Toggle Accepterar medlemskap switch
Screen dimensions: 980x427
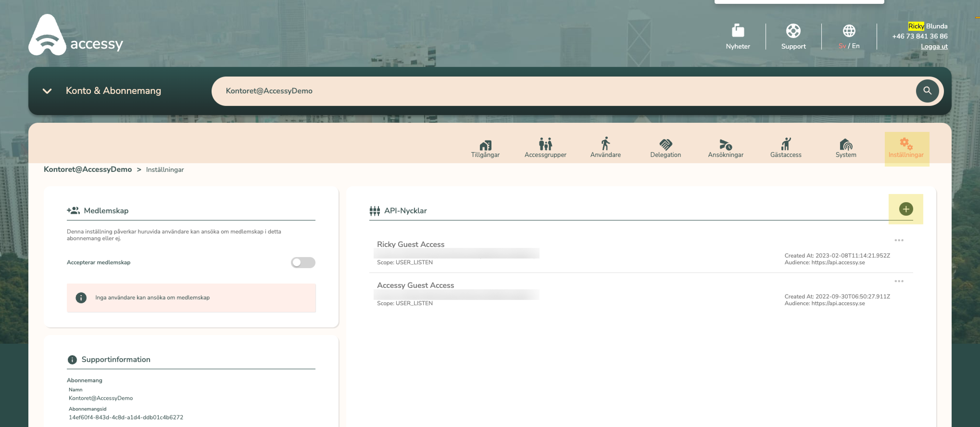303,262
